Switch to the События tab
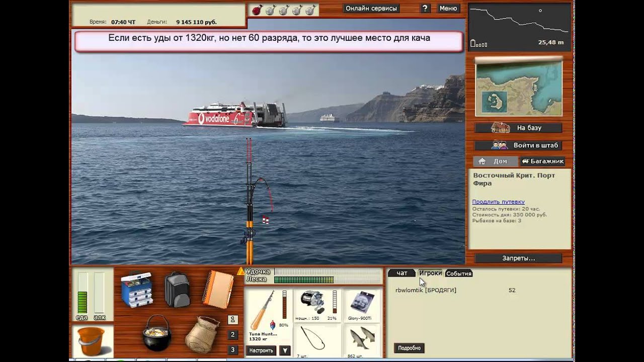The width and height of the screenshot is (644, 362). pyautogui.click(x=458, y=274)
